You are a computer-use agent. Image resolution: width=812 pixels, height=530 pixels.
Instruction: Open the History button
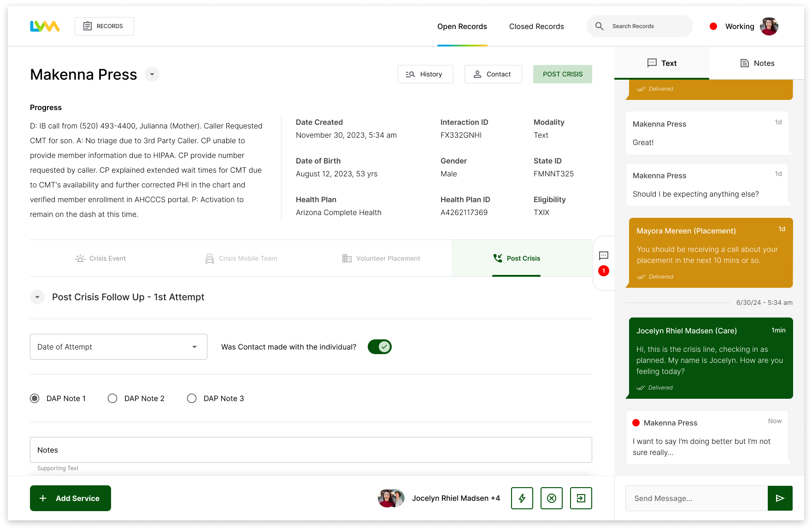pyautogui.click(x=425, y=74)
